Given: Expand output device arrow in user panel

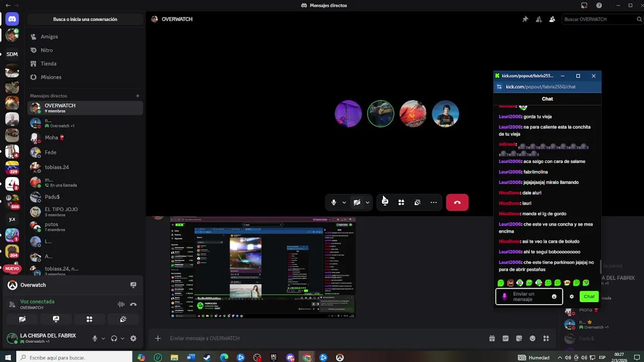Looking at the screenshot, I should pyautogui.click(x=122, y=338).
